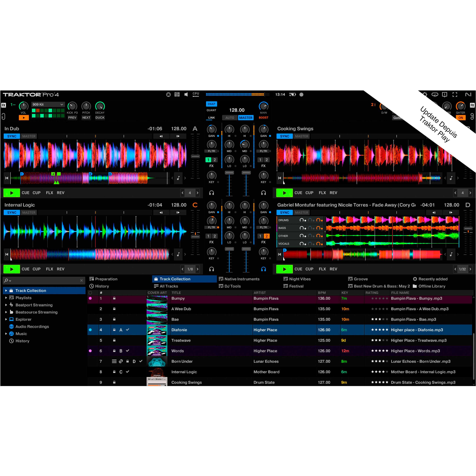Set deck D to MASTER
Image resolution: width=476 pixels, height=476 pixels.
pos(302,212)
